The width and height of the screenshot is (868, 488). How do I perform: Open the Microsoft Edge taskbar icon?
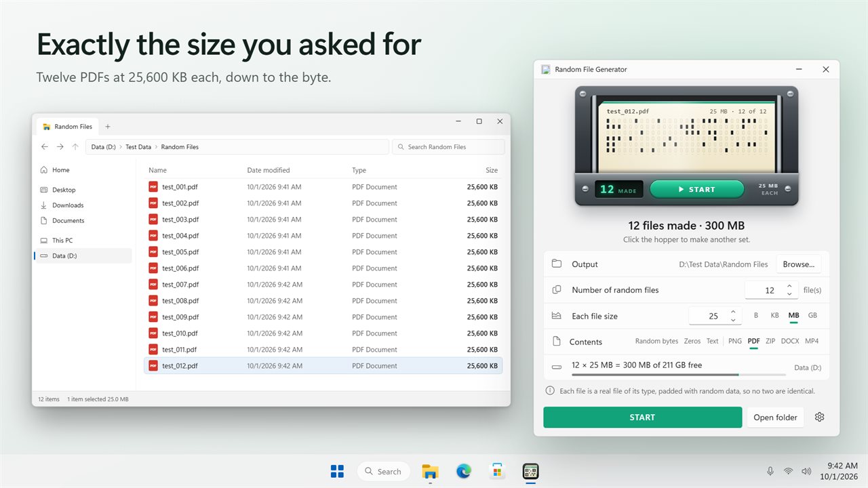tap(464, 471)
